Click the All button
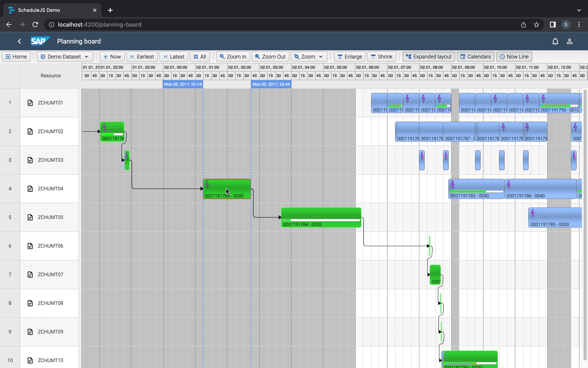This screenshot has width=588, height=368. point(200,57)
